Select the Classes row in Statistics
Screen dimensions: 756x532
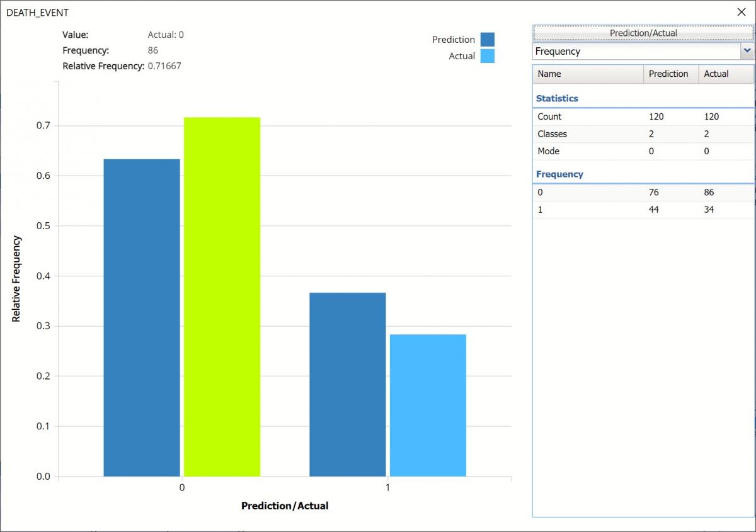(x=643, y=133)
